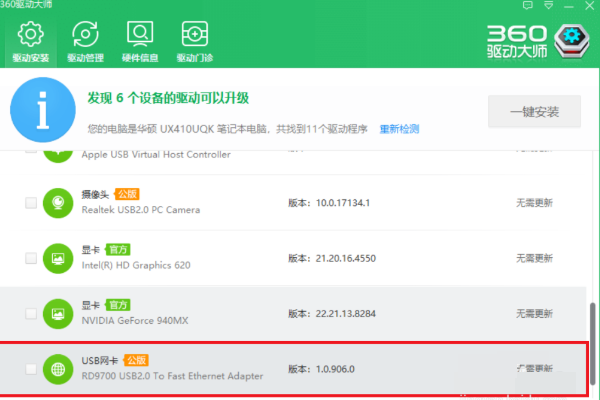The image size is (600, 400).
Task: Open the title bar dropdown menu icon
Action: coord(549,5)
